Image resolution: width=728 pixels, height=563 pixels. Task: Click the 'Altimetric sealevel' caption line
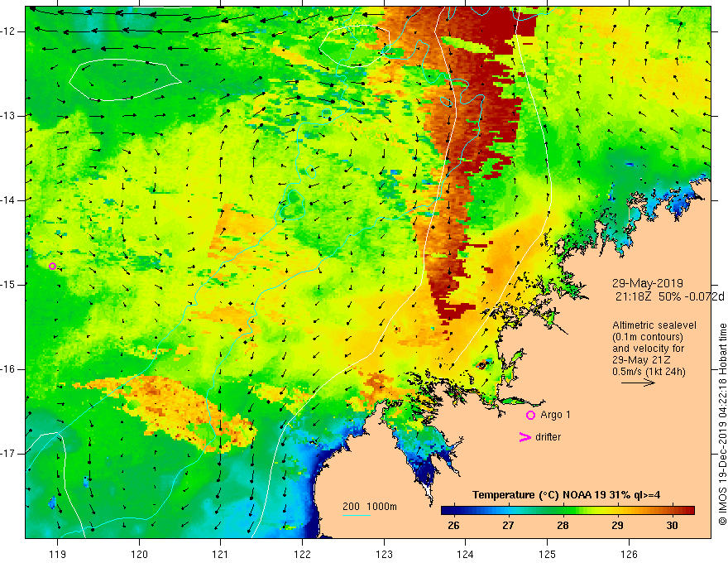(x=654, y=325)
